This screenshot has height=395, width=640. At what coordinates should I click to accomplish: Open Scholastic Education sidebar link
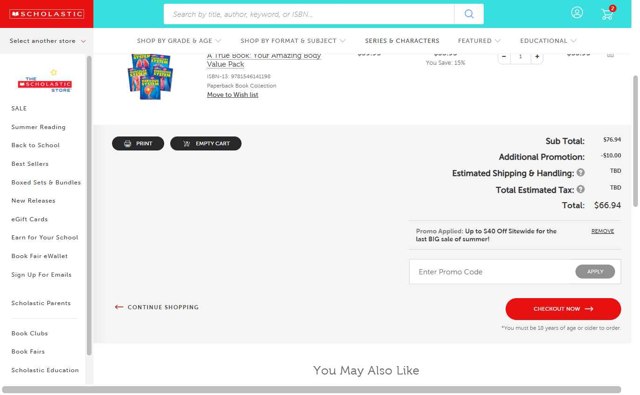point(45,370)
